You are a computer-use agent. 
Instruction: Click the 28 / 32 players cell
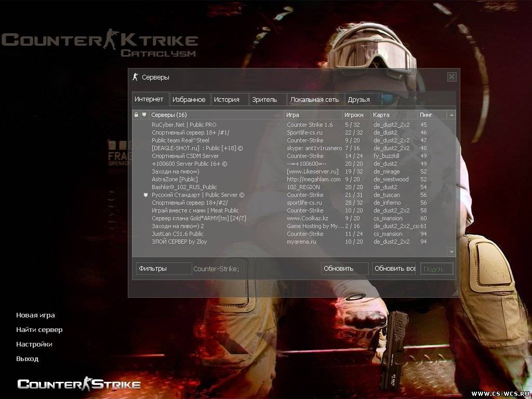[354, 203]
